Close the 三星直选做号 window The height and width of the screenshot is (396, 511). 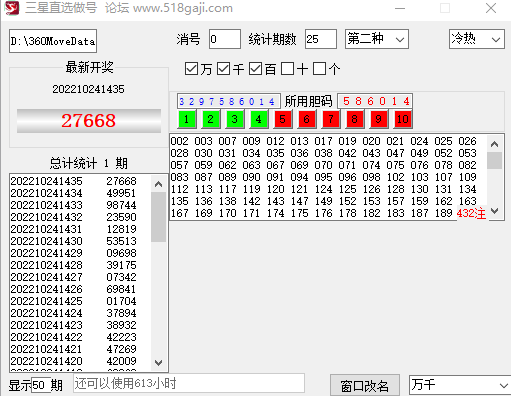(x=491, y=8)
